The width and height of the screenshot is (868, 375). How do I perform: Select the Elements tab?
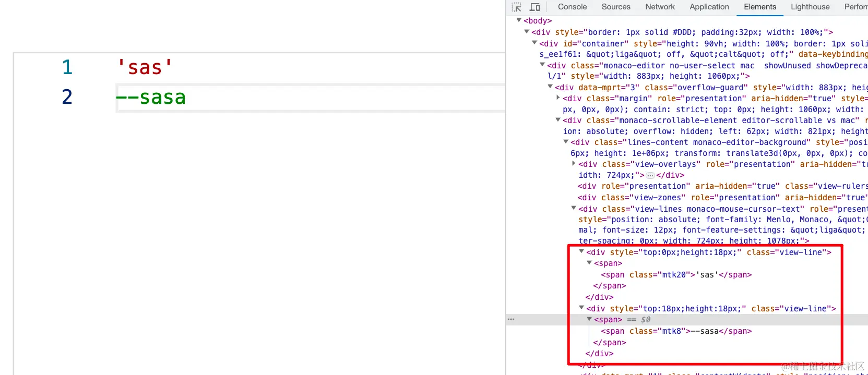point(759,7)
